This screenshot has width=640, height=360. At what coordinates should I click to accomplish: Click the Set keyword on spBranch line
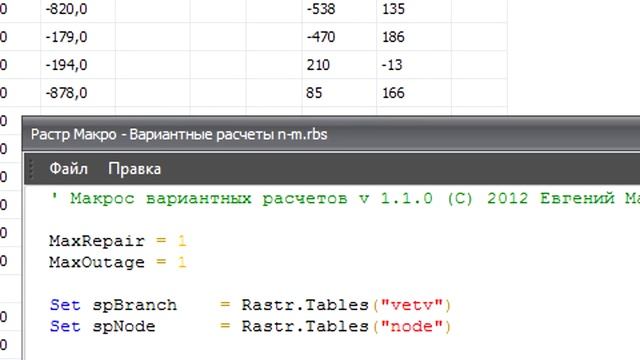65,305
